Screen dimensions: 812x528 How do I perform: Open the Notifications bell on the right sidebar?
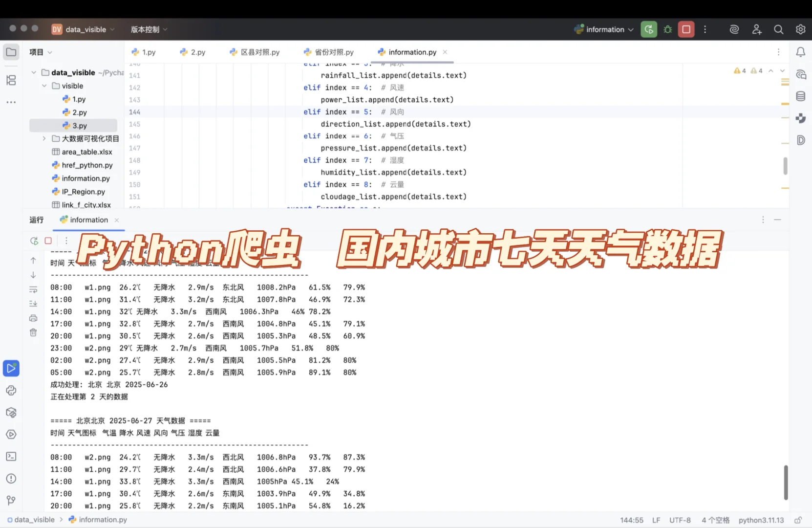801,52
